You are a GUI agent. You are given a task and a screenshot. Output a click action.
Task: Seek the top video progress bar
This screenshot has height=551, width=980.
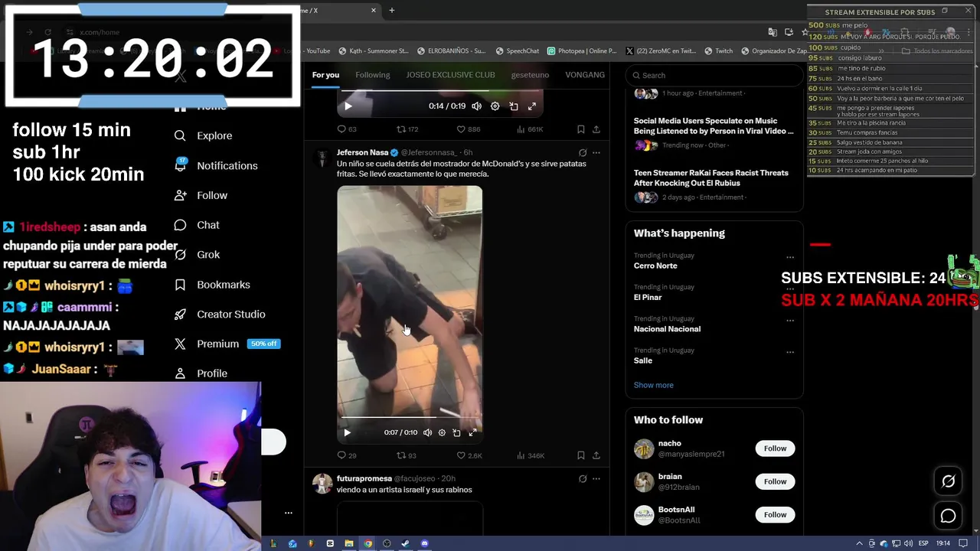[x=440, y=91]
